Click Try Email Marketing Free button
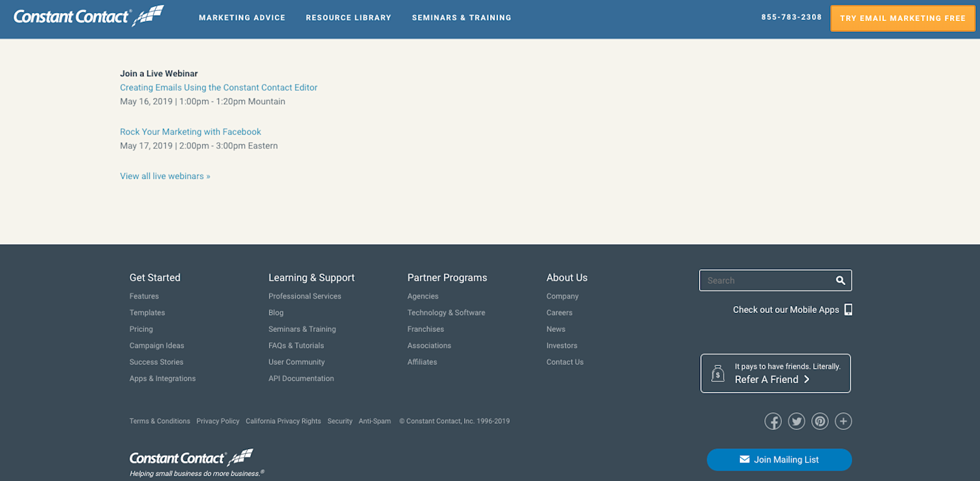This screenshot has height=481, width=980. point(902,18)
